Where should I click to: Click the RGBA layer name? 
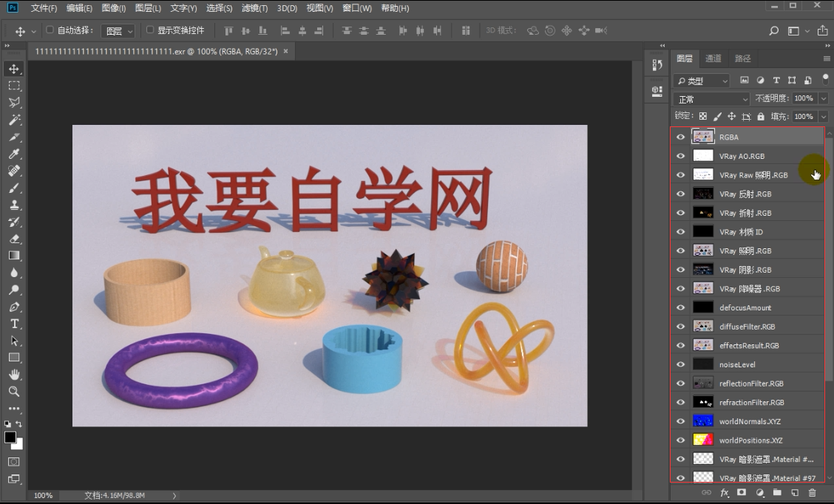728,136
